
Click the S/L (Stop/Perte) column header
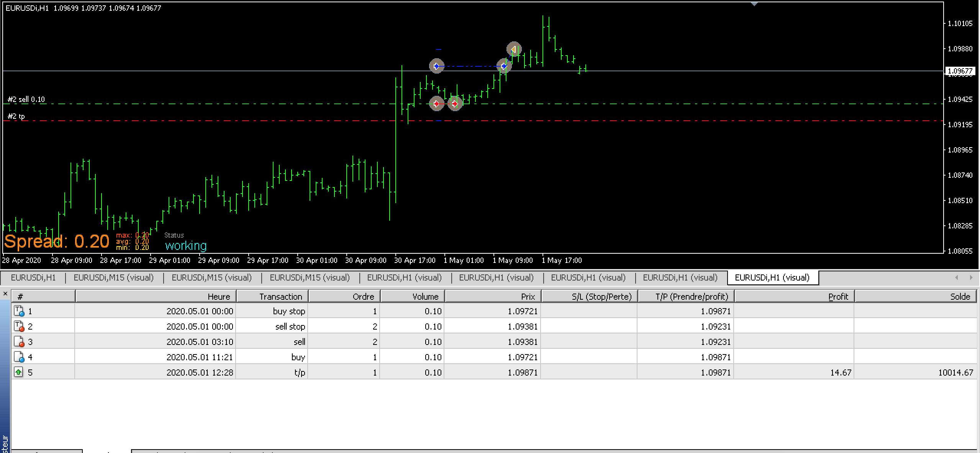coord(589,296)
